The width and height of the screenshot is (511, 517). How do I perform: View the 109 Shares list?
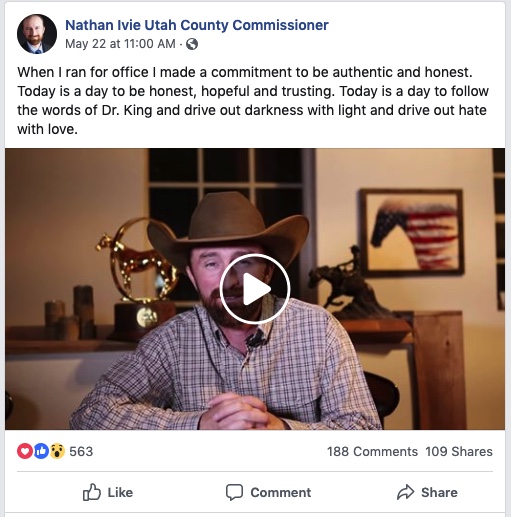459,451
